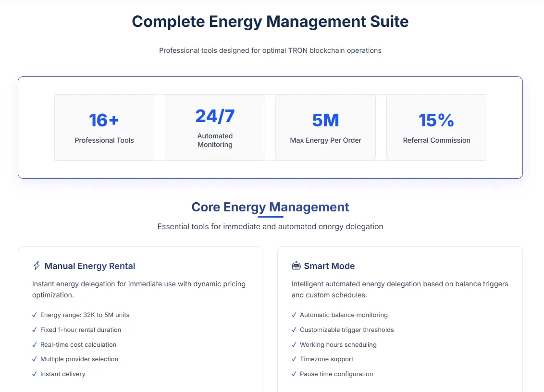This screenshot has width=544, height=392.
Task: Click the checkmark beside Instant delivery
Action: [x=34, y=374]
